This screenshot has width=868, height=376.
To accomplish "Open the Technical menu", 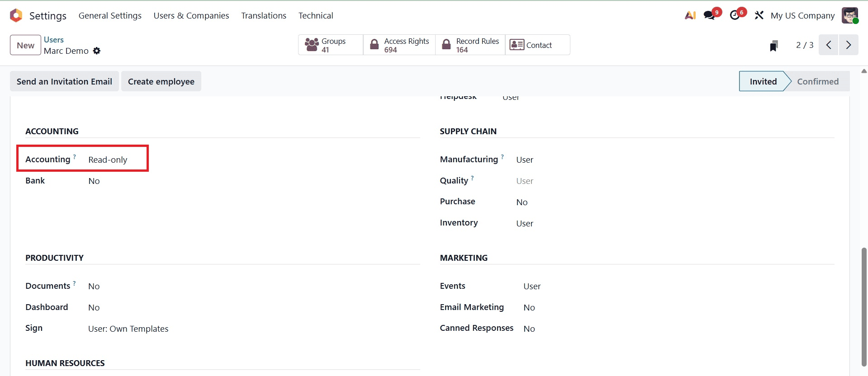I will 315,15.
